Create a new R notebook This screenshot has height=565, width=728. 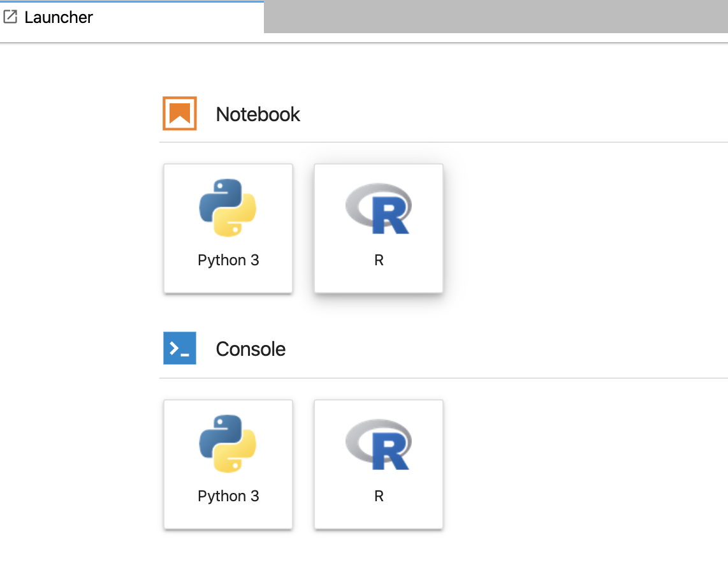coord(379,228)
